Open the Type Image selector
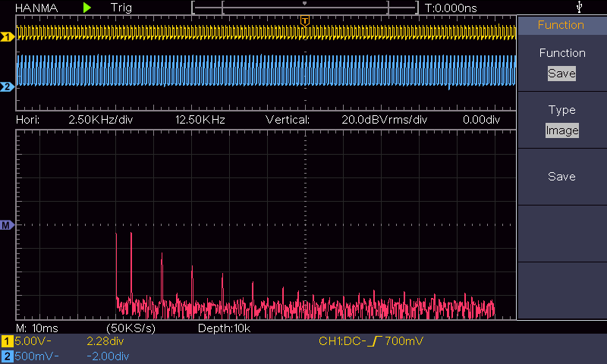Image resolution: width=607 pixels, height=364 pixels. 561,130
